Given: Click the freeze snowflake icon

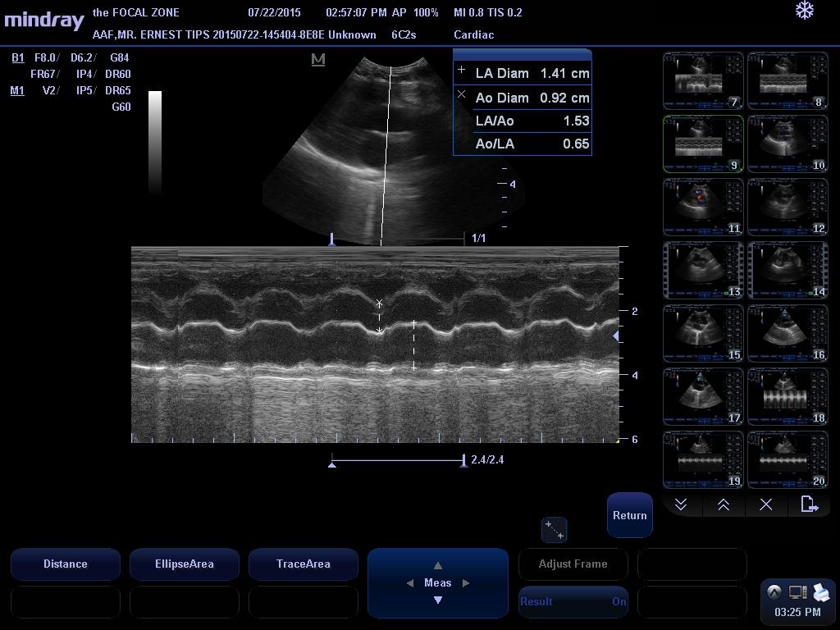Looking at the screenshot, I should point(805,11).
